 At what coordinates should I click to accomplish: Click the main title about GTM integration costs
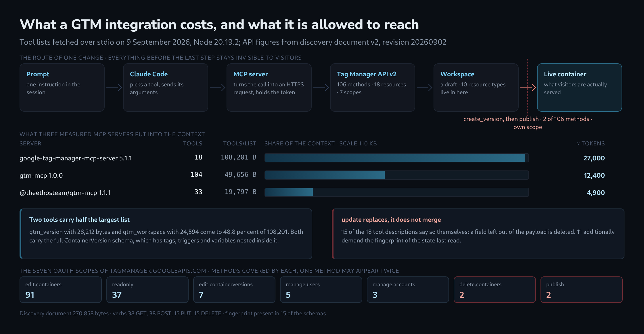pyautogui.click(x=219, y=24)
